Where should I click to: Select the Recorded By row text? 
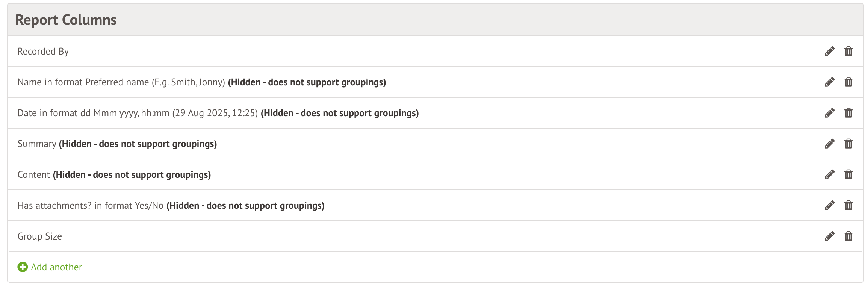click(43, 52)
